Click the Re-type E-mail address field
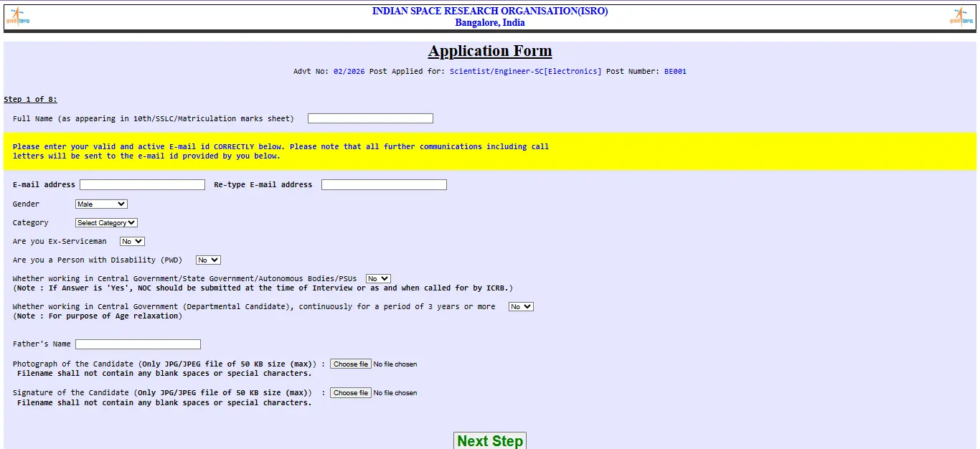980x449 pixels. [x=384, y=185]
